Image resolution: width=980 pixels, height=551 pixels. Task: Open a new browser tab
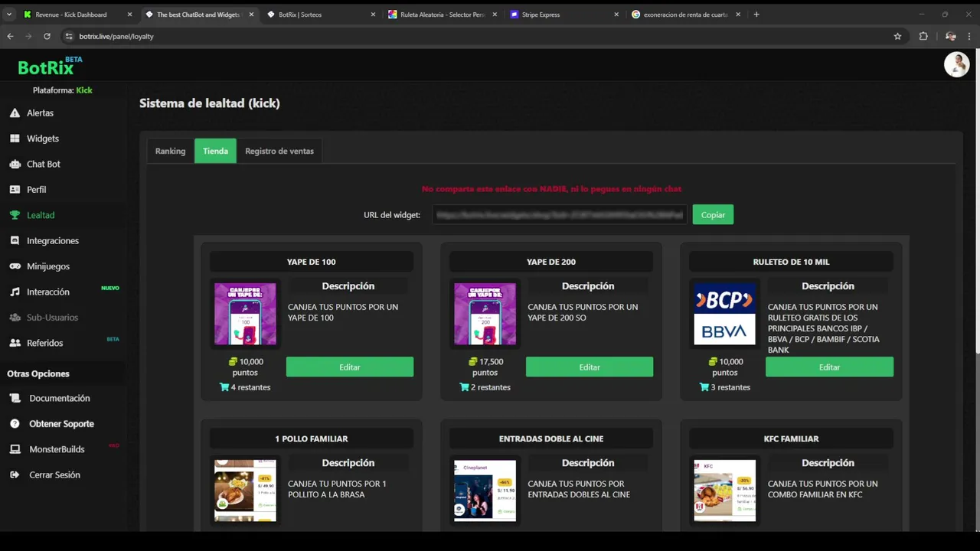[x=756, y=15]
